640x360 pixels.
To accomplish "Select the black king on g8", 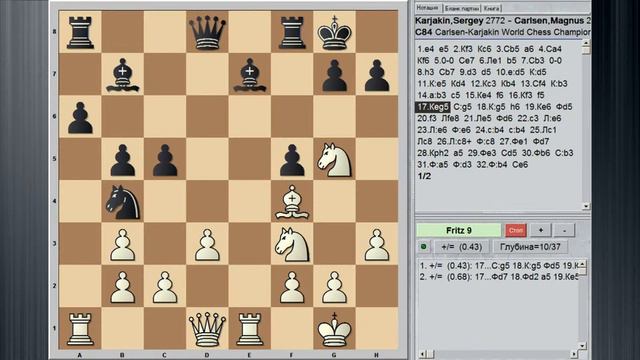I will (x=334, y=33).
